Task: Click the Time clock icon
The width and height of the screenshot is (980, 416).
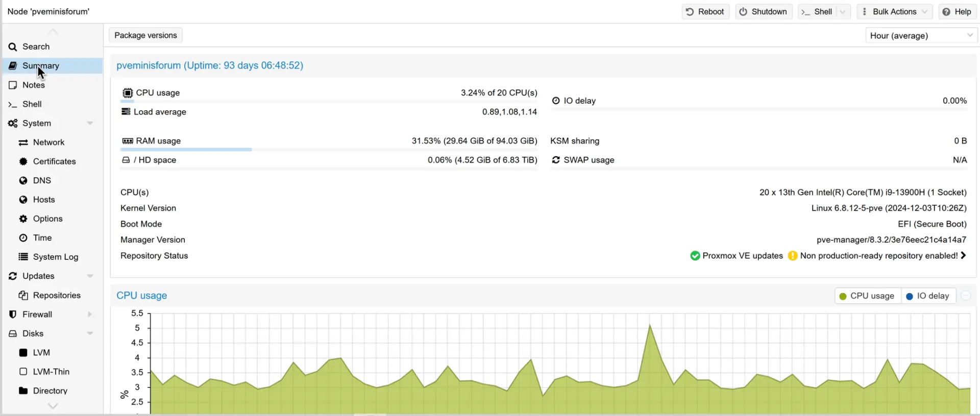Action: click(23, 238)
